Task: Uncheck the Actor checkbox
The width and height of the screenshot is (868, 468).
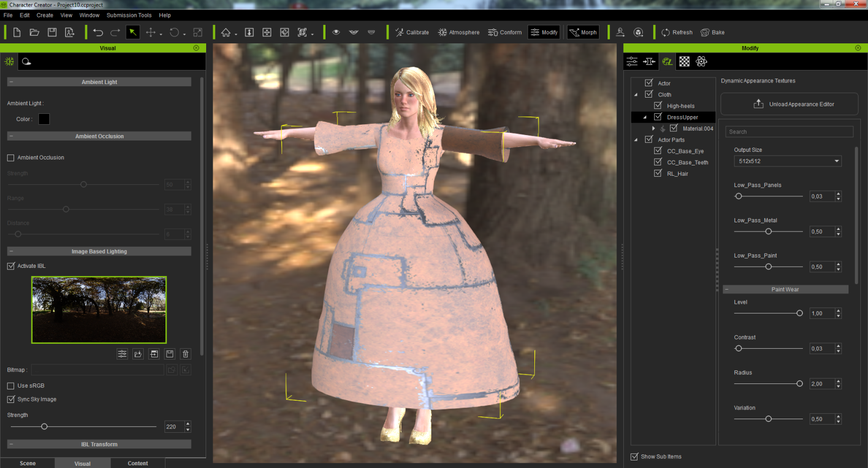Action: [649, 83]
